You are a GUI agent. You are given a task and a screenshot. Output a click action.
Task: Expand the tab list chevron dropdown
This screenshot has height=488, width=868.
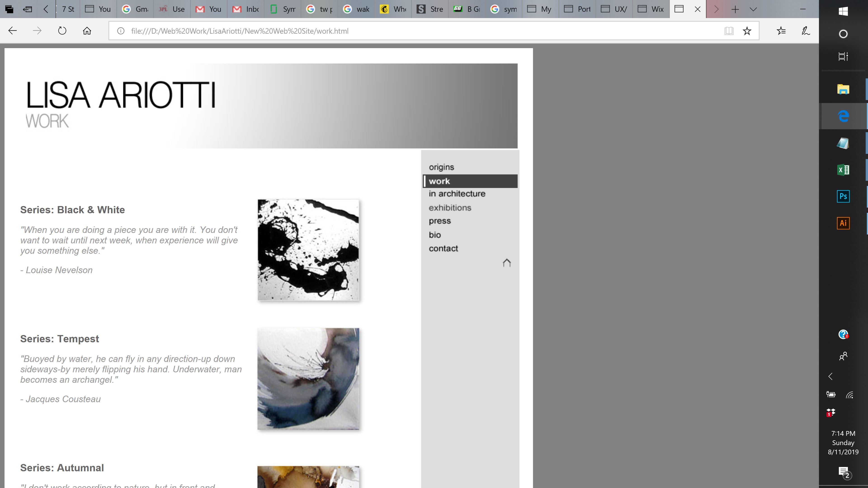click(x=753, y=9)
